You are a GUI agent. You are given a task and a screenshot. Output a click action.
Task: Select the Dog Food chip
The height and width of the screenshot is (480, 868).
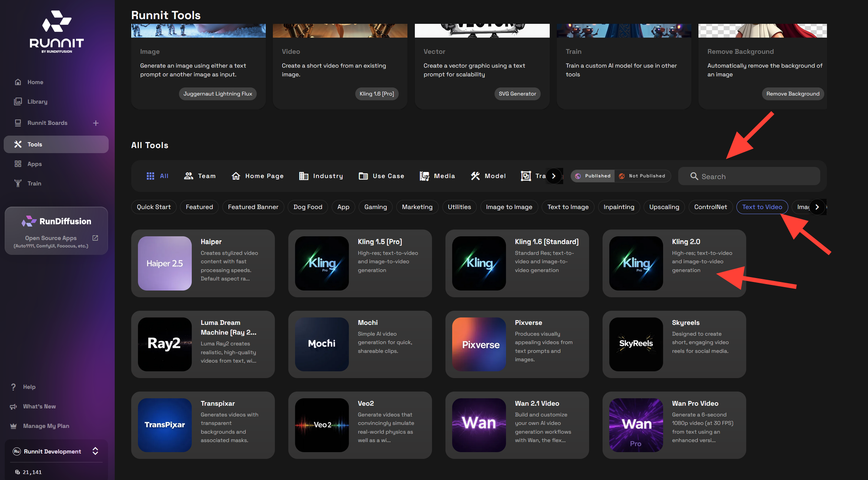[x=308, y=207]
